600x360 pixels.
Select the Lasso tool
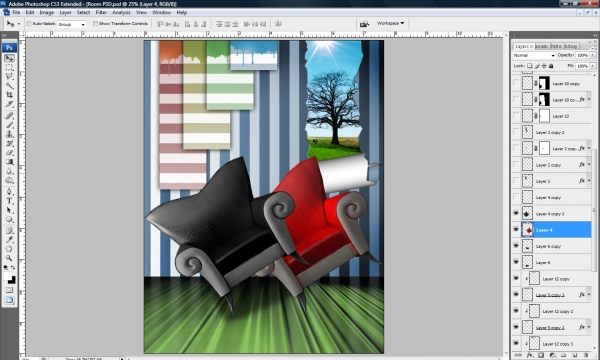point(9,77)
